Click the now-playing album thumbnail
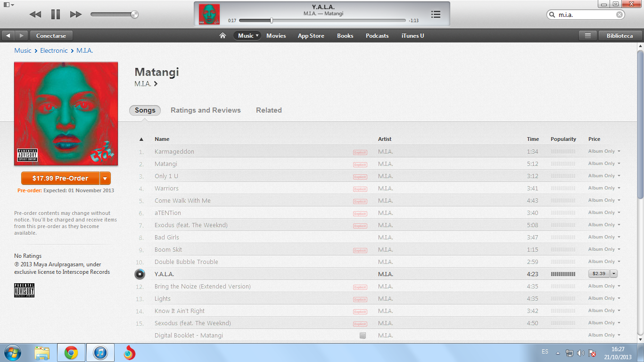 point(209,14)
